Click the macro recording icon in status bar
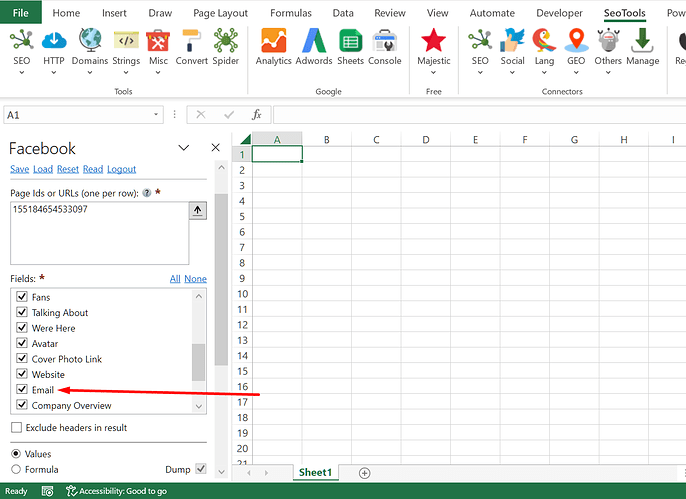The image size is (686, 499). (x=47, y=491)
